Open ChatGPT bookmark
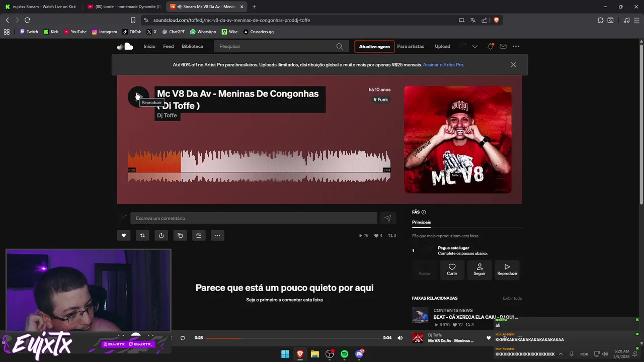The height and width of the screenshot is (362, 644). tap(173, 32)
